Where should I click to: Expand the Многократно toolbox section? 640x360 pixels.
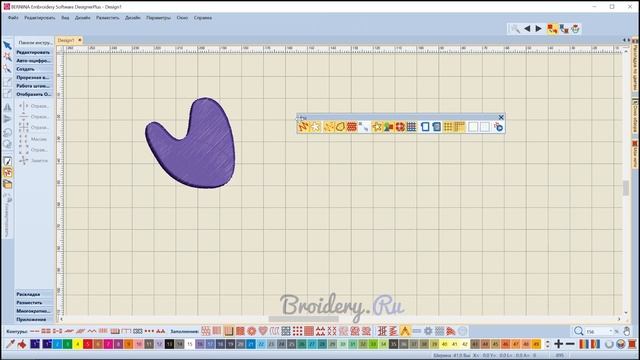pyautogui.click(x=34, y=311)
